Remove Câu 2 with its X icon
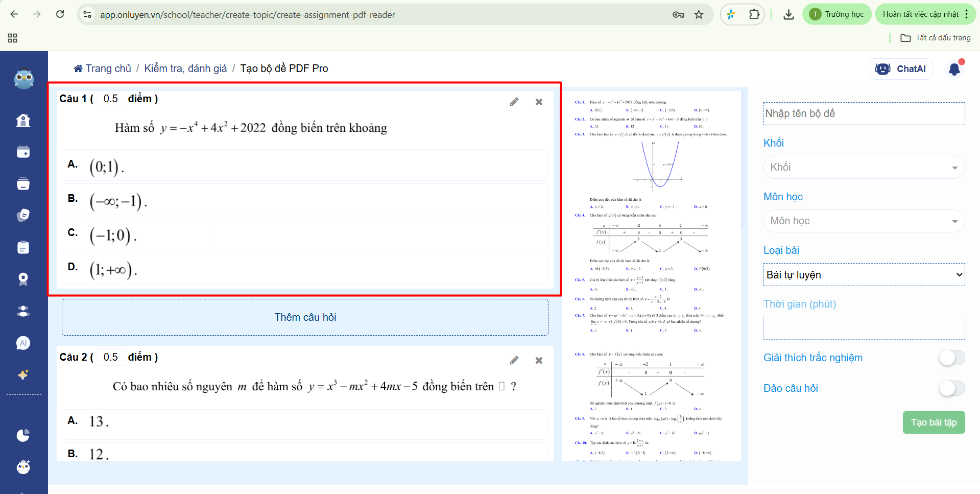 539,361
